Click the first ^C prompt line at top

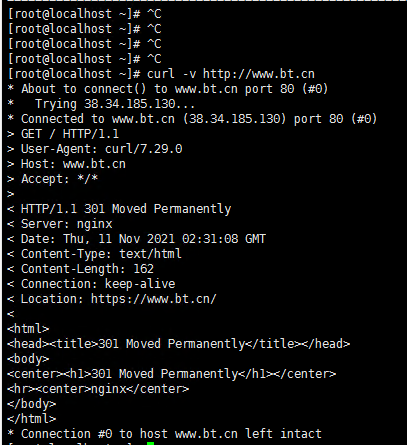coord(84,14)
